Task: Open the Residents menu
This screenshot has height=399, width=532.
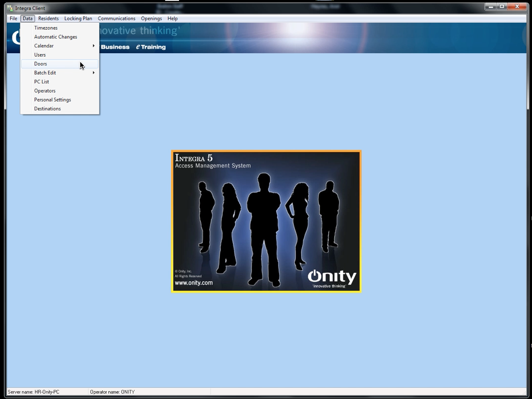Action: point(48,19)
